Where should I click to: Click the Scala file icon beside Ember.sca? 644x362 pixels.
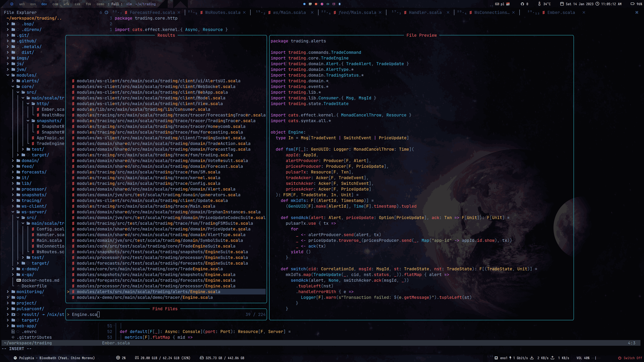[x=38, y=109]
